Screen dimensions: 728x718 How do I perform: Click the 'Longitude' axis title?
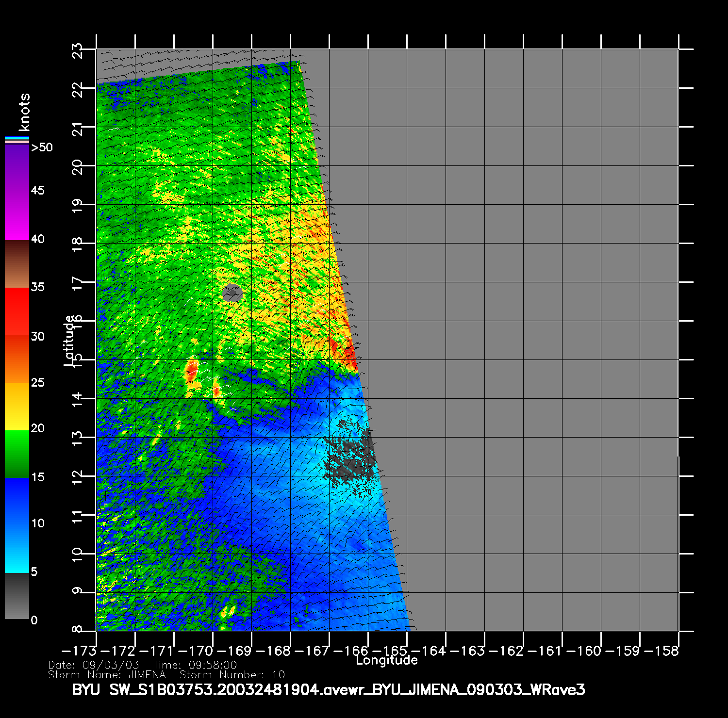[386, 660]
